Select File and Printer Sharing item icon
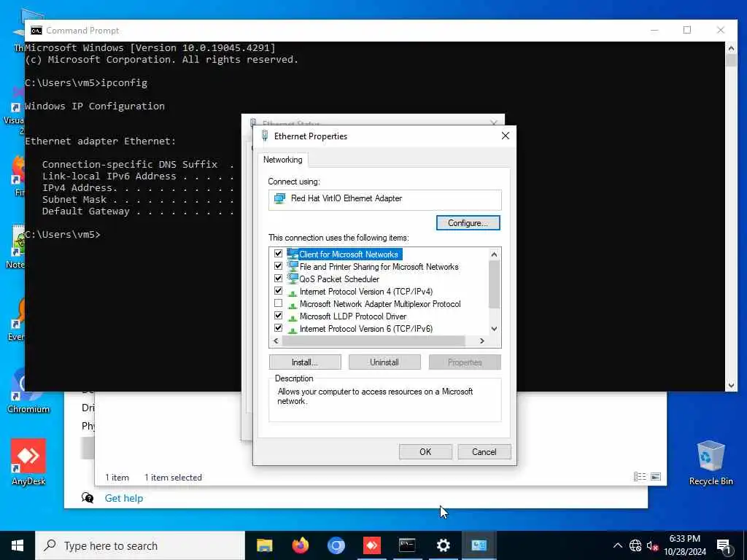The height and width of the screenshot is (560, 747). (x=293, y=266)
